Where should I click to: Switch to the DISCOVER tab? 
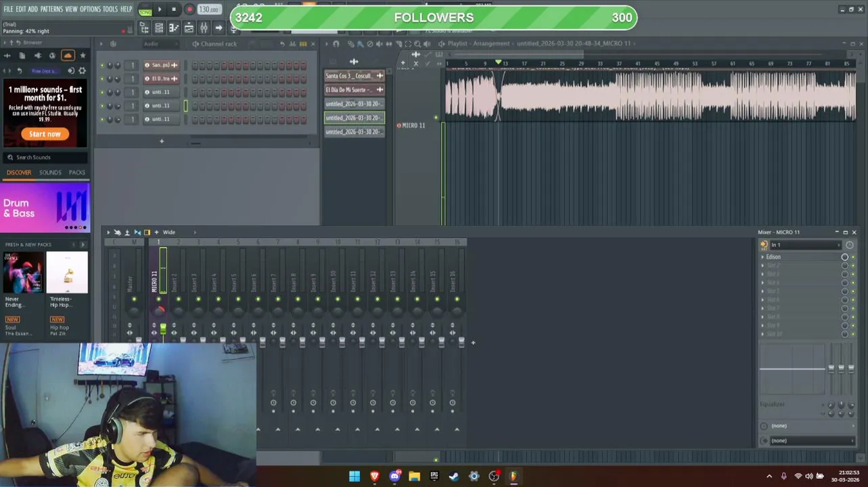coord(19,172)
